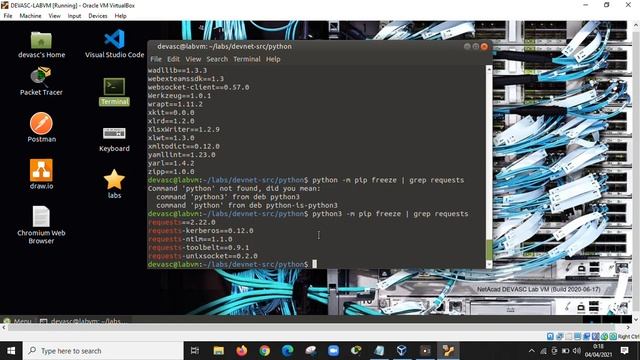This screenshot has width=640, height=360.
Task: Click the Windows search box
Action: (103, 351)
